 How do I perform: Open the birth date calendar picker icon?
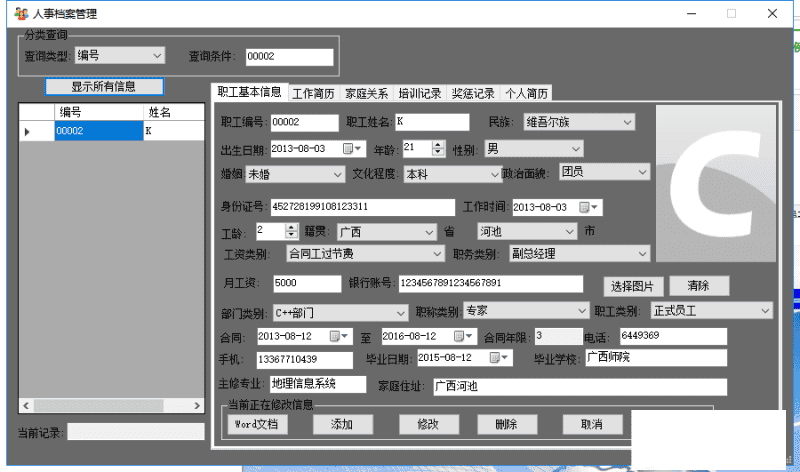click(x=352, y=148)
